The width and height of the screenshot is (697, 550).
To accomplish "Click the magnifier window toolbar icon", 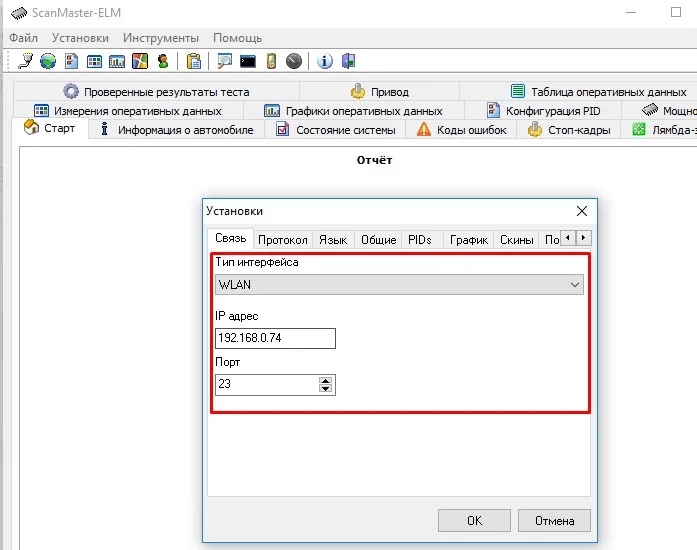I will point(224,61).
